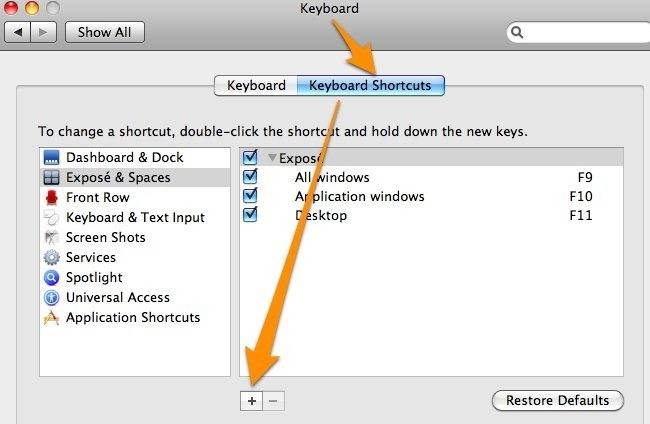Select the Application Shortcuts icon

(x=51, y=317)
